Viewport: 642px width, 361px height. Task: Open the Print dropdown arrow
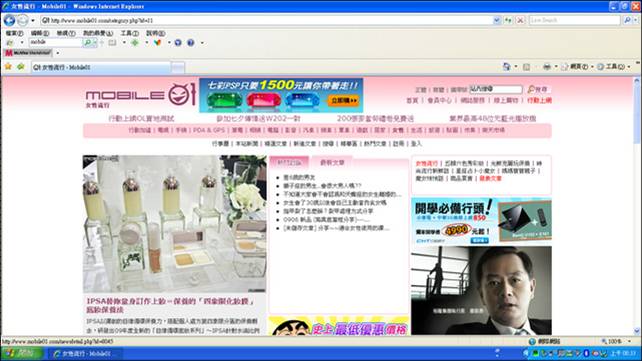click(x=556, y=67)
